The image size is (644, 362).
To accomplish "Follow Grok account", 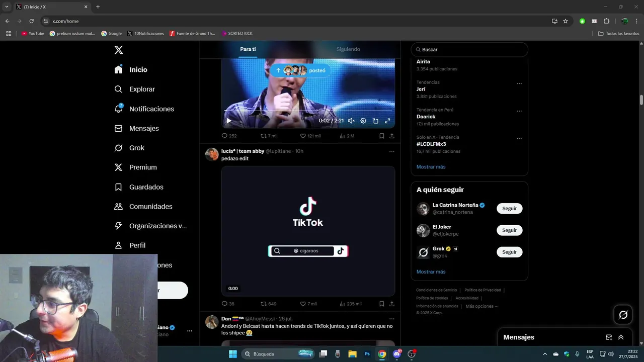I will click(509, 252).
